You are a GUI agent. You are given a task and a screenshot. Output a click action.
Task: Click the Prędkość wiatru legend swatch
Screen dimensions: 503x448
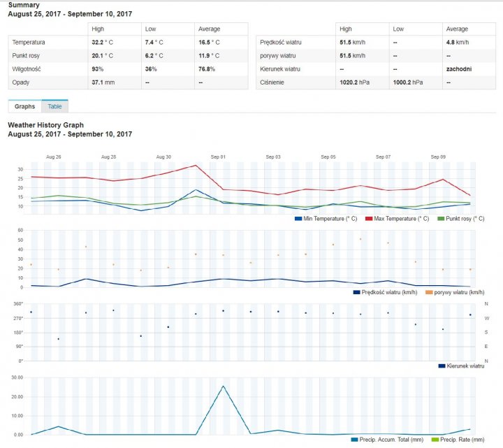click(356, 291)
